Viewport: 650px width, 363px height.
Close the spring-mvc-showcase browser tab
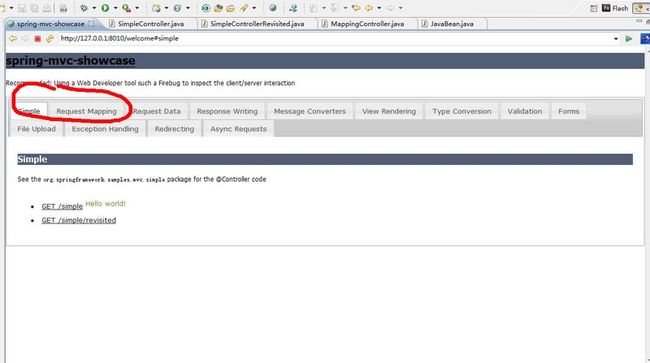pyautogui.click(x=92, y=23)
